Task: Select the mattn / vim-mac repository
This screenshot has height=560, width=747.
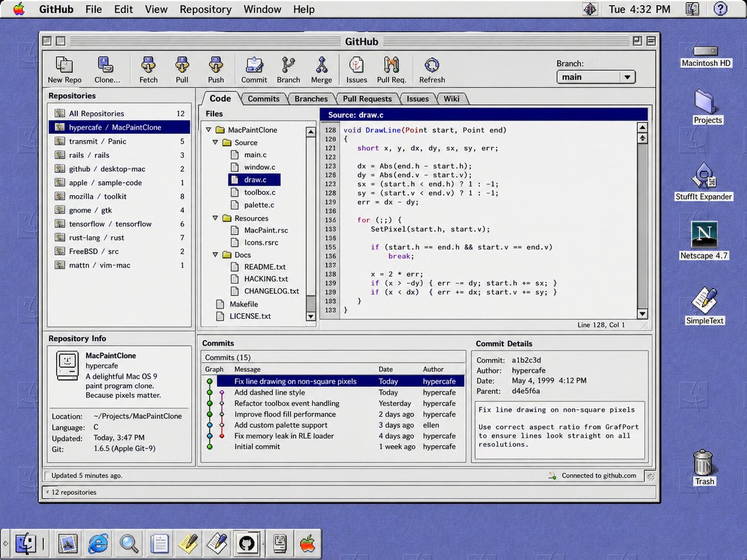Action: pyautogui.click(x=120, y=265)
